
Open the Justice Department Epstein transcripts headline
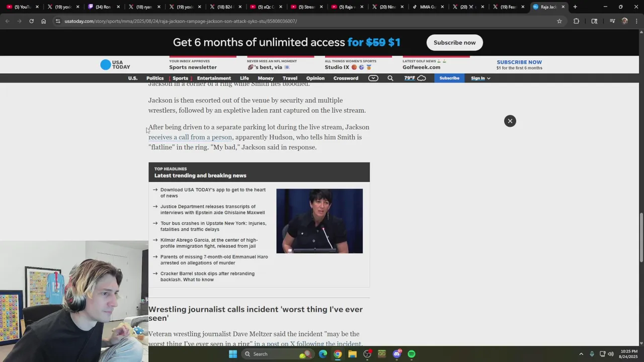[x=212, y=209]
